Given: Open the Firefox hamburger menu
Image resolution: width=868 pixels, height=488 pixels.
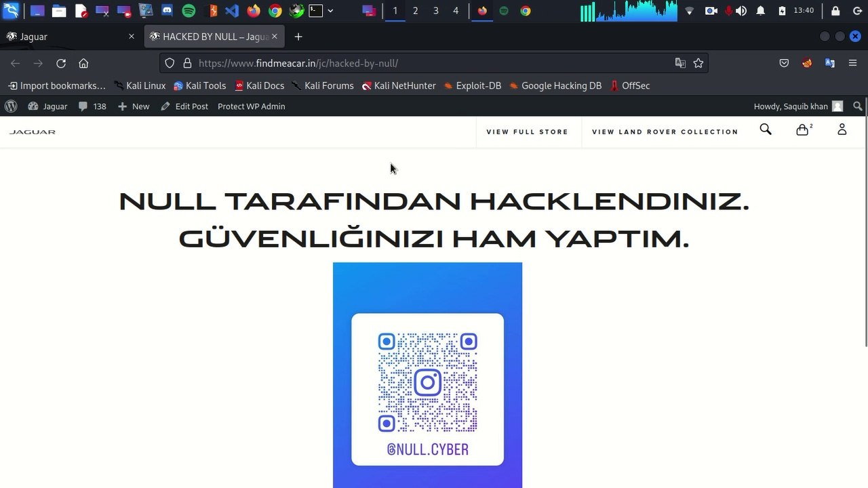Looking at the screenshot, I should tap(852, 63).
